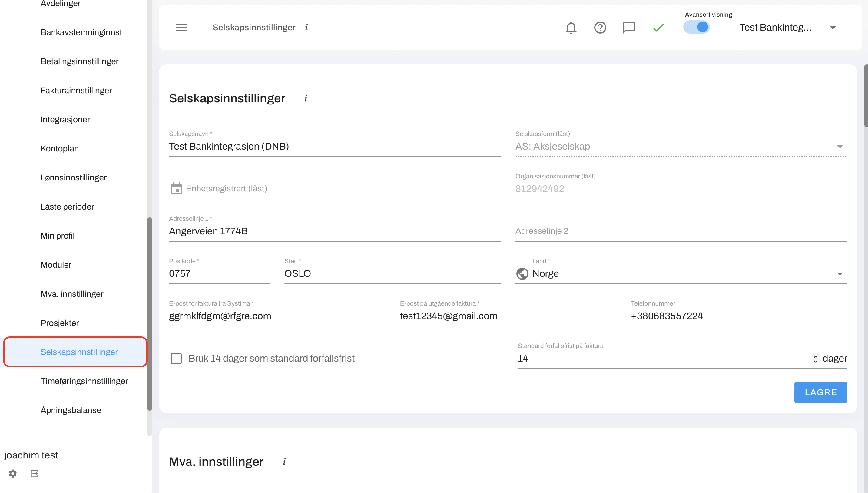Click the notifications bell icon
Image resolution: width=868 pixels, height=493 pixels.
[571, 28]
